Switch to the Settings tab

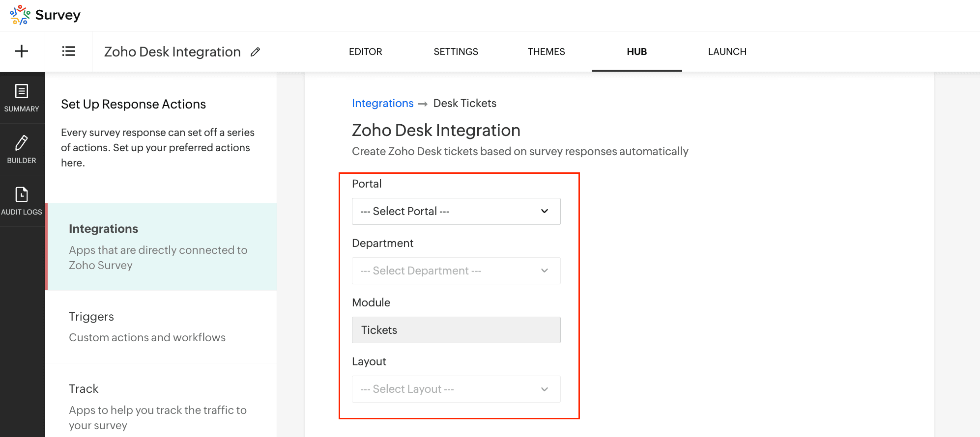[456, 52]
